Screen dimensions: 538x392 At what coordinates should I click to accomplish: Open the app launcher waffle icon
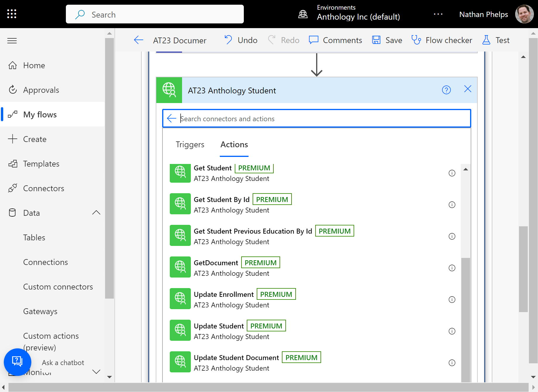pyautogui.click(x=12, y=14)
